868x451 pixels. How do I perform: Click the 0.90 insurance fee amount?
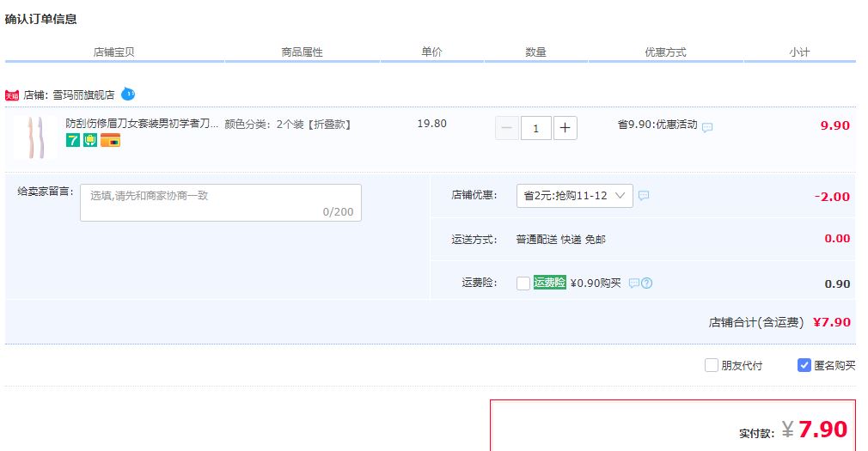point(837,283)
